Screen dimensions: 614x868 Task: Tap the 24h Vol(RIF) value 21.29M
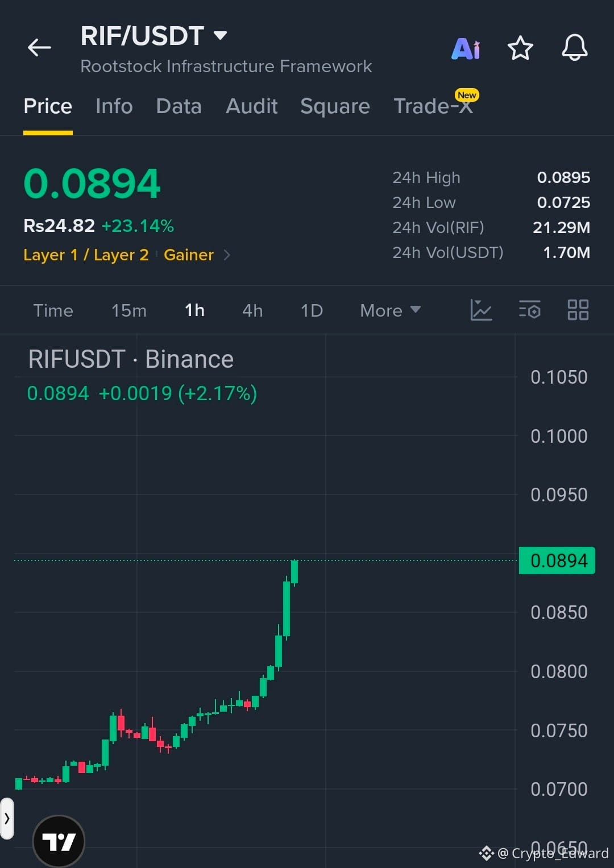(x=561, y=227)
